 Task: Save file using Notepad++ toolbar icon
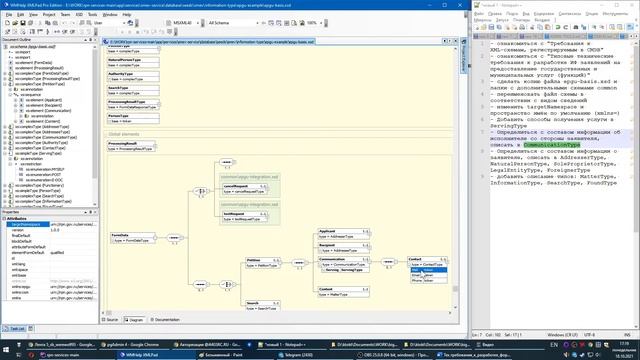click(491, 27)
